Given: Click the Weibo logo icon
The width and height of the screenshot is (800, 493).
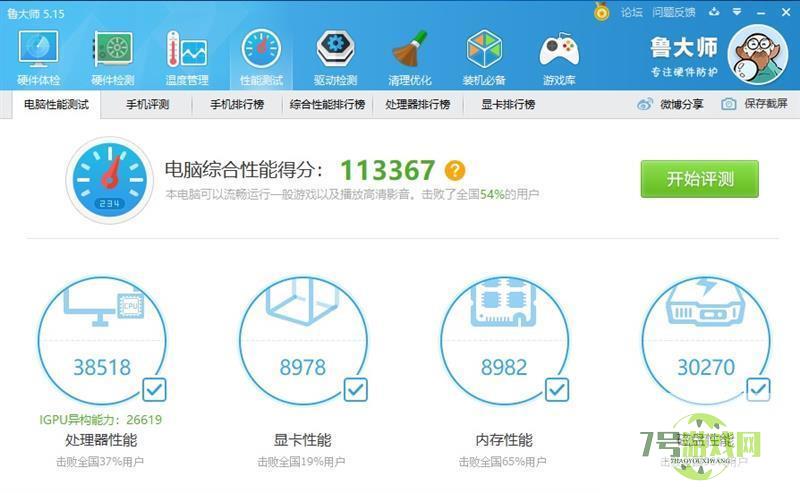Looking at the screenshot, I should pyautogui.click(x=645, y=105).
